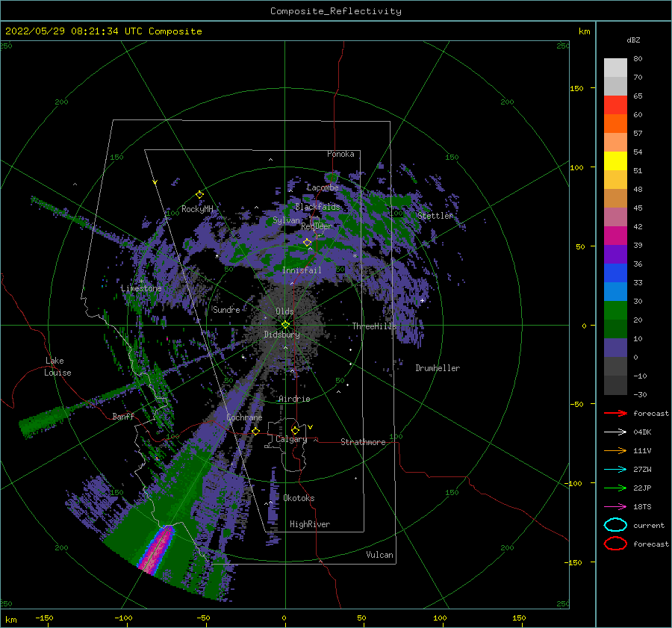Click the RedDeer city label
The height and width of the screenshot is (628, 672).
point(317,226)
